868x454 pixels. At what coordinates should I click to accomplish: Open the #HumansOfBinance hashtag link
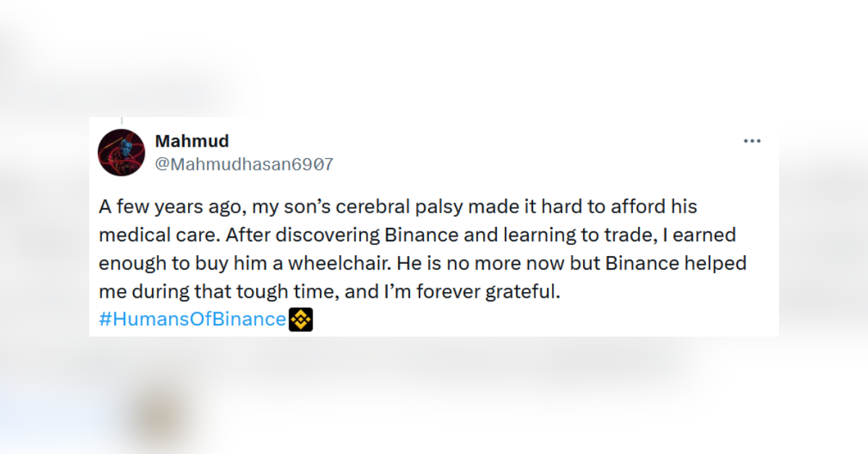click(x=192, y=320)
